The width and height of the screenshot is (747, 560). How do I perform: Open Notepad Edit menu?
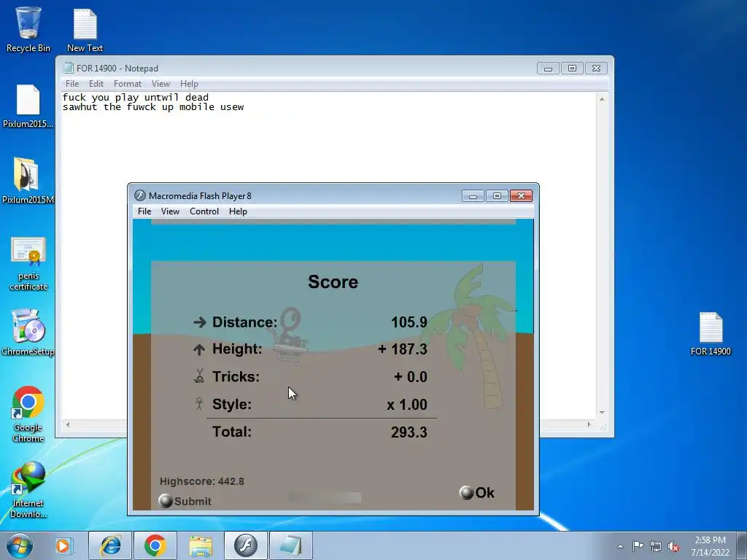tap(96, 84)
